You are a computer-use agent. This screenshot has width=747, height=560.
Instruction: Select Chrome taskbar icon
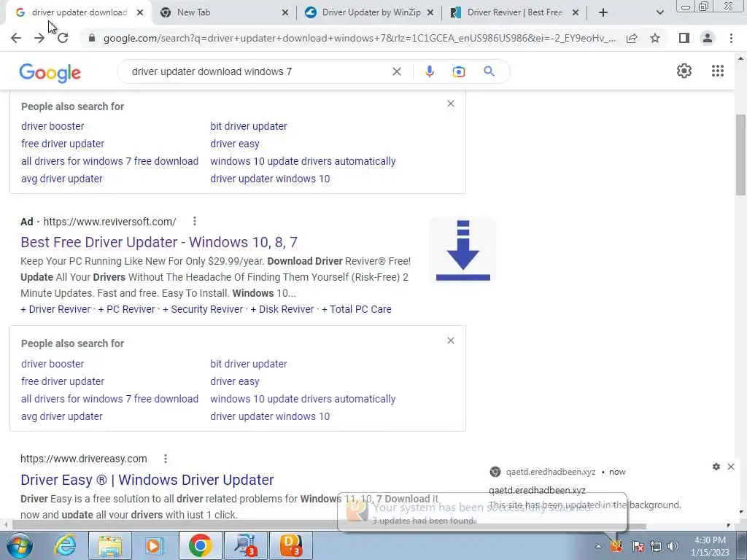click(200, 545)
